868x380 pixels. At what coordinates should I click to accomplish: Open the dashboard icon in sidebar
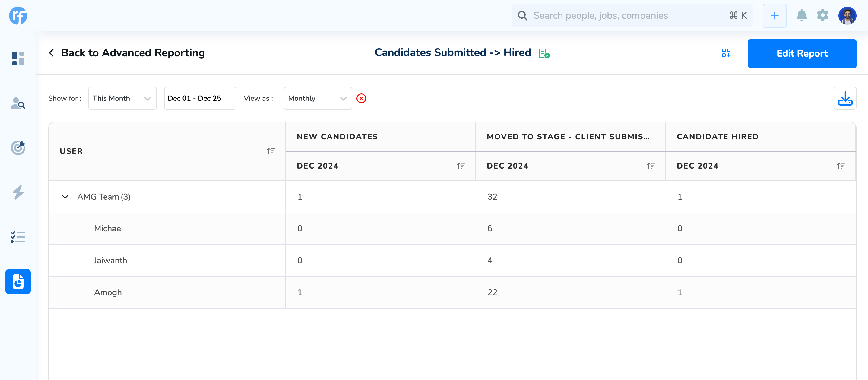[18, 58]
